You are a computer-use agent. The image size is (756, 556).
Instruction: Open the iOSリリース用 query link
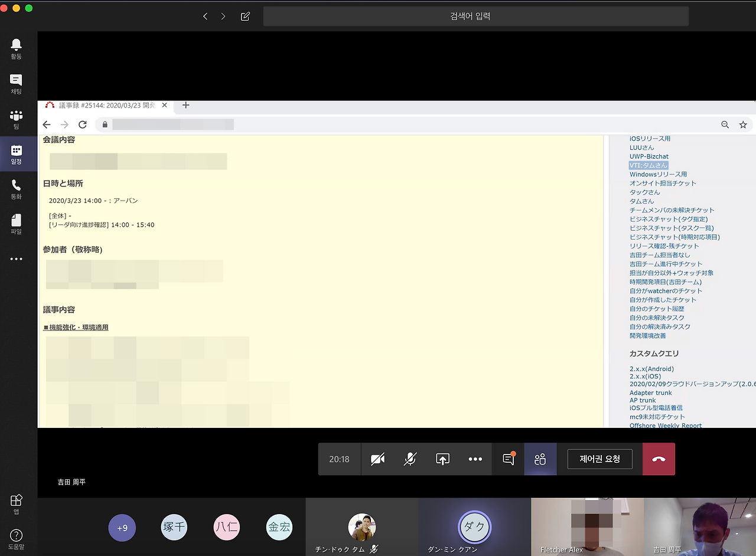[x=650, y=139]
